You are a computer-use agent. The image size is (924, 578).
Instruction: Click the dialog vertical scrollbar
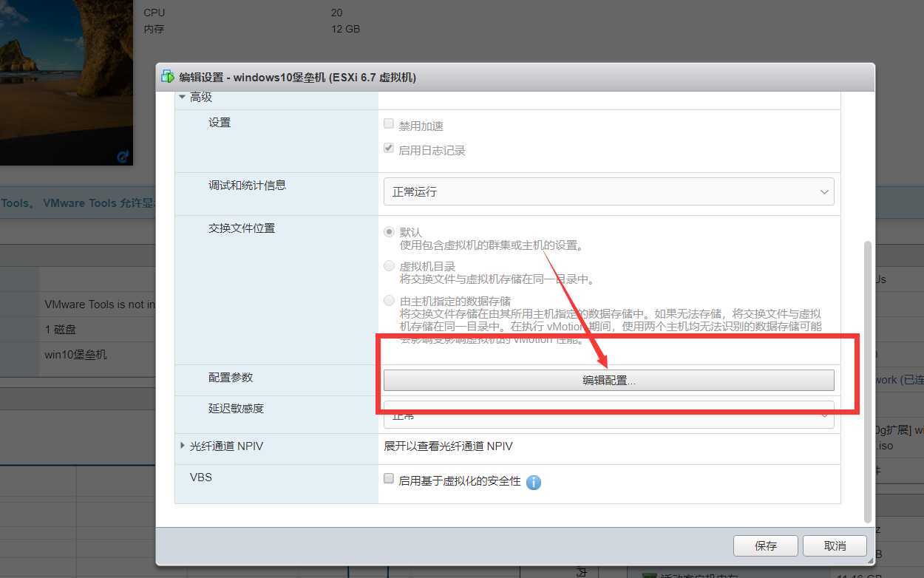[x=868, y=381]
